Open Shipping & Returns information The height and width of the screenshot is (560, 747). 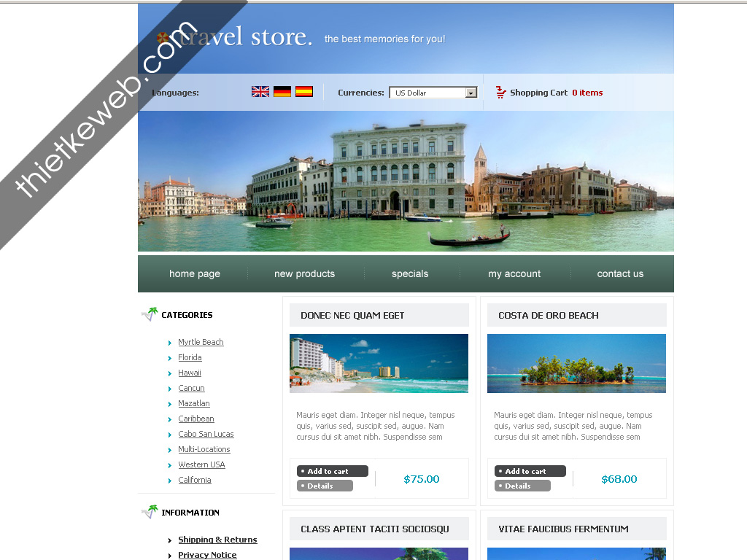pyautogui.click(x=217, y=540)
